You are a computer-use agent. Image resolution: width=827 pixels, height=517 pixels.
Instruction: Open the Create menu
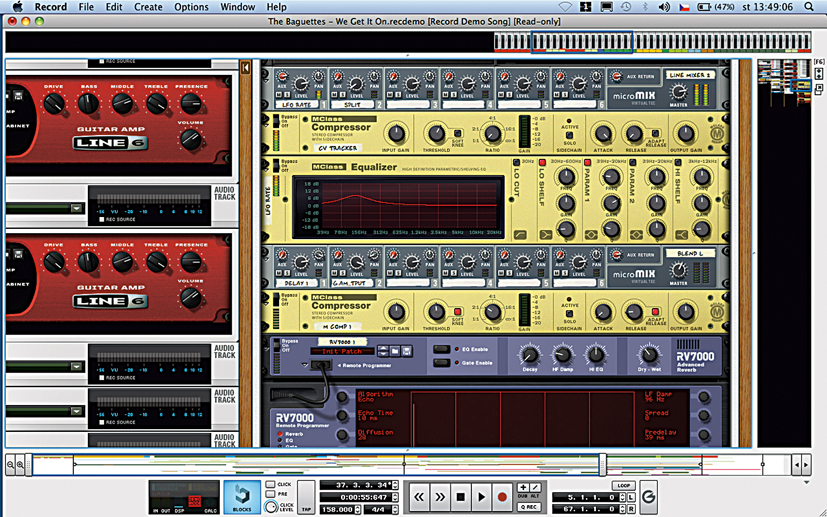click(148, 7)
